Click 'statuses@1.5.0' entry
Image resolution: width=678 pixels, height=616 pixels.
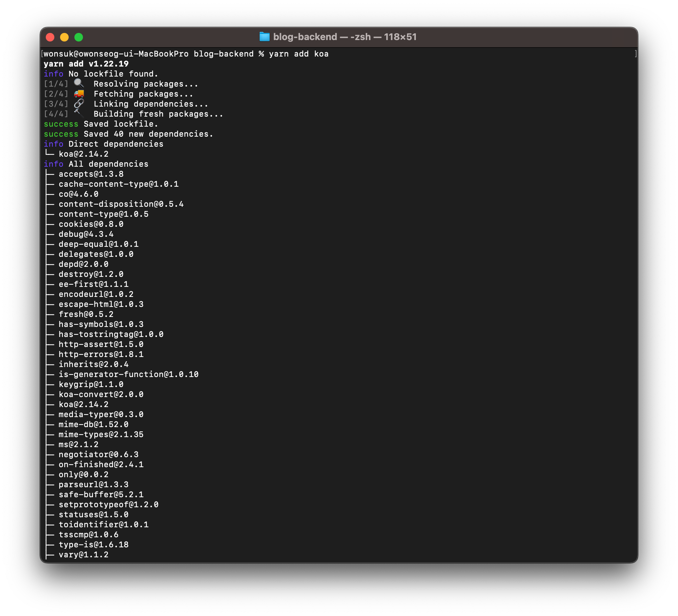94,515
